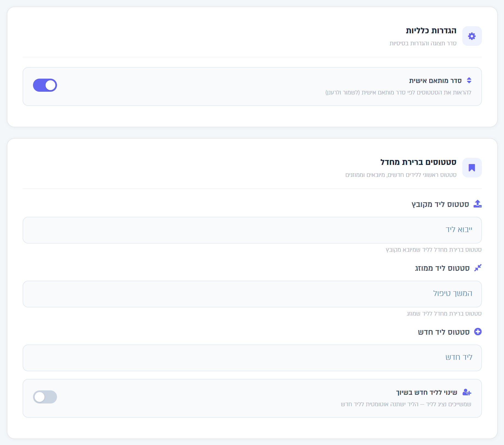Viewport: 504px width, 445px height.
Task: Click the upload icon beside סטטוס ליד מקובץ
Action: [478, 204]
